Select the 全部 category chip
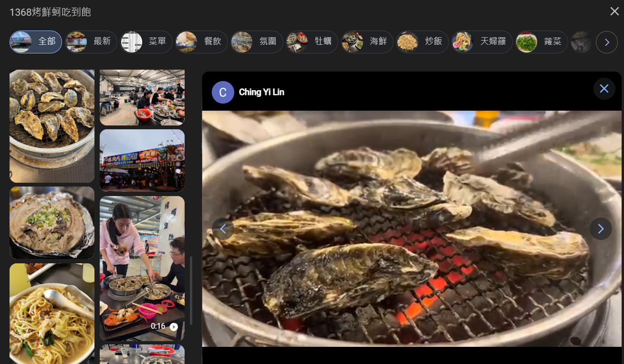Screen dimensions: 624x364 (x=36, y=42)
